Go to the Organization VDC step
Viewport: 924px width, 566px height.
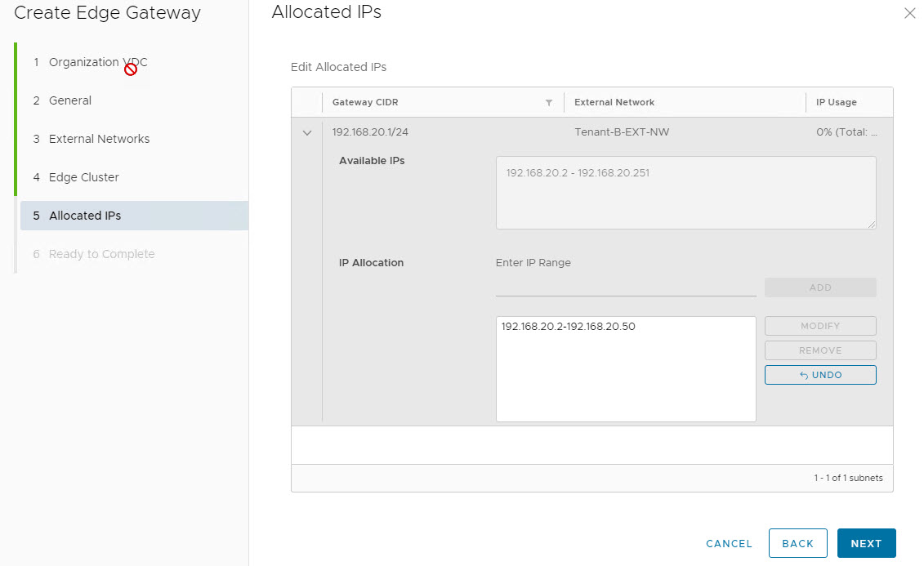point(98,62)
